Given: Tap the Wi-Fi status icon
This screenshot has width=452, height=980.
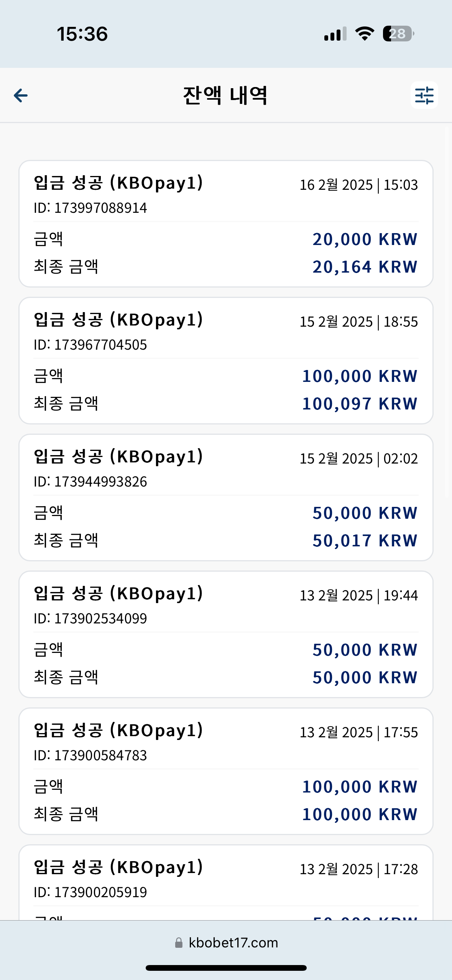Looking at the screenshot, I should [x=365, y=34].
